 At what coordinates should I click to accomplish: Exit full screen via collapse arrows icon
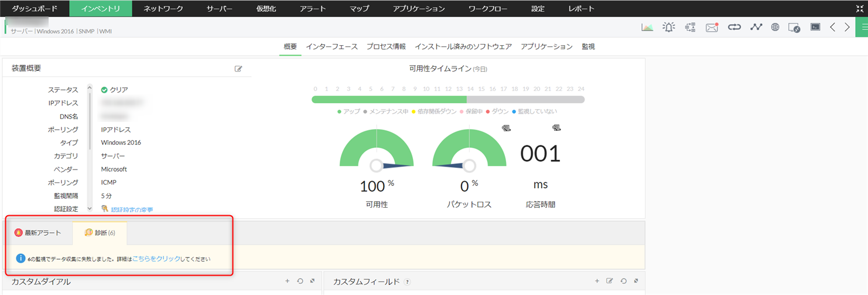coord(859,8)
